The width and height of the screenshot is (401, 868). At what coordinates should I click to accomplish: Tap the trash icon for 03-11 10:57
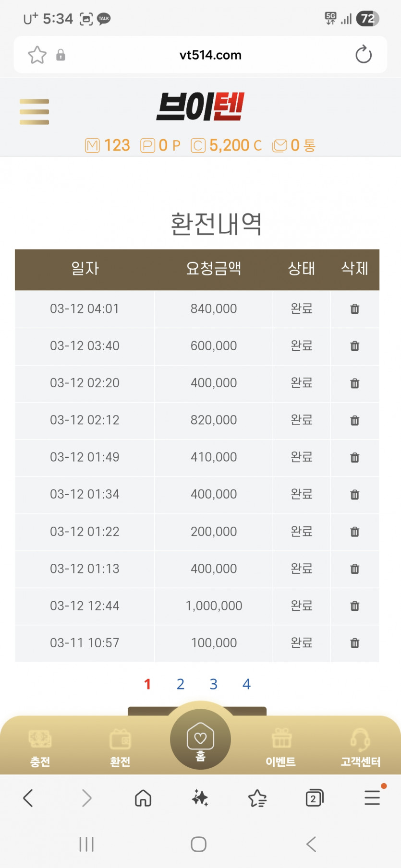pos(354,643)
